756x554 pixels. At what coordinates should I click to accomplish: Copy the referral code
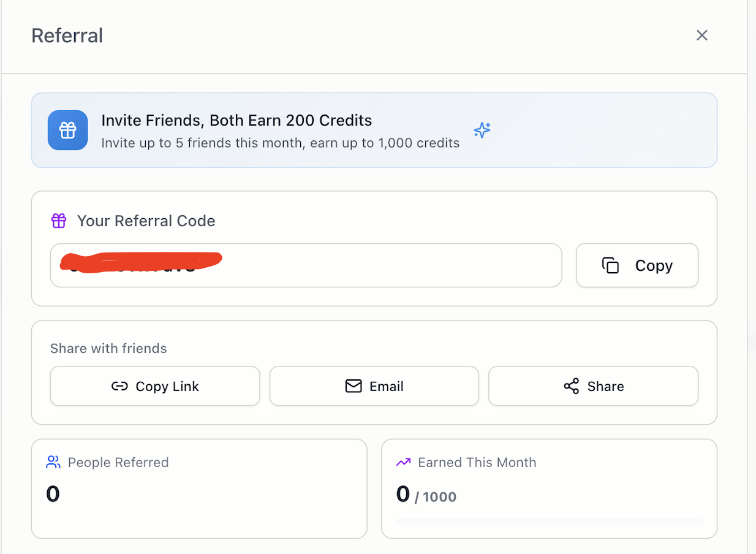click(637, 265)
